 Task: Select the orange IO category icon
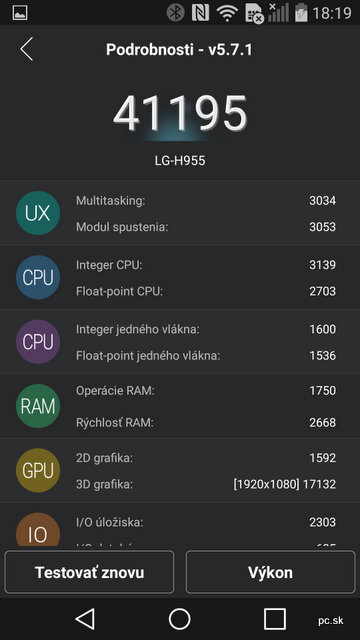click(x=38, y=529)
